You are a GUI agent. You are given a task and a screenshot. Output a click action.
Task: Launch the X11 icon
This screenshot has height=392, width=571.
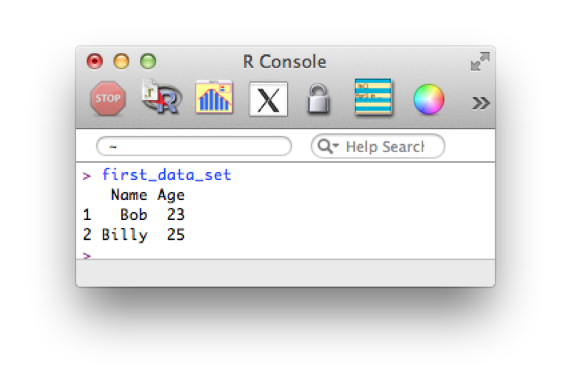pos(268,99)
